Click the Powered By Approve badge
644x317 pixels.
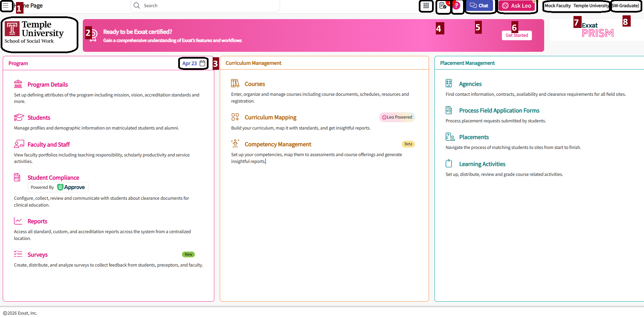point(58,187)
